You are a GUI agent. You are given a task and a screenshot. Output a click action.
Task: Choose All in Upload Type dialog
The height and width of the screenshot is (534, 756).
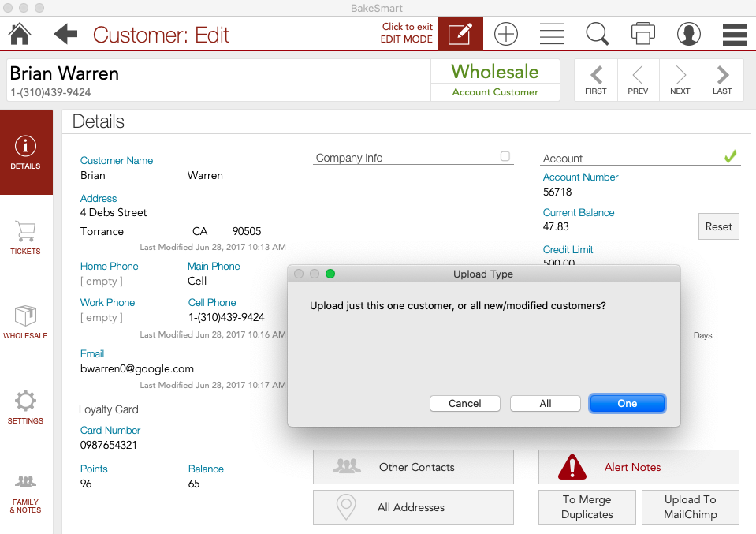[546, 403]
